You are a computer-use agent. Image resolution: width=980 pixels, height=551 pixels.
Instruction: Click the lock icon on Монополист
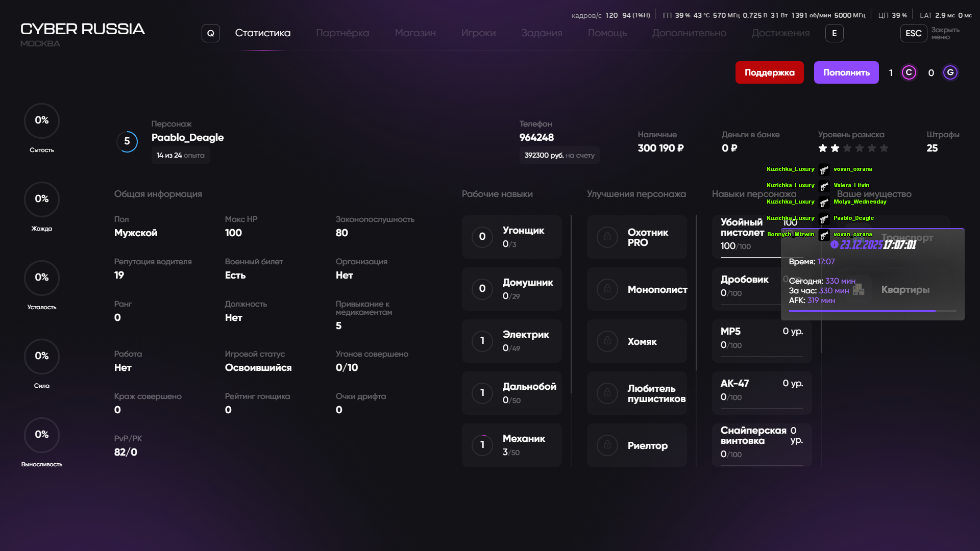pos(607,289)
